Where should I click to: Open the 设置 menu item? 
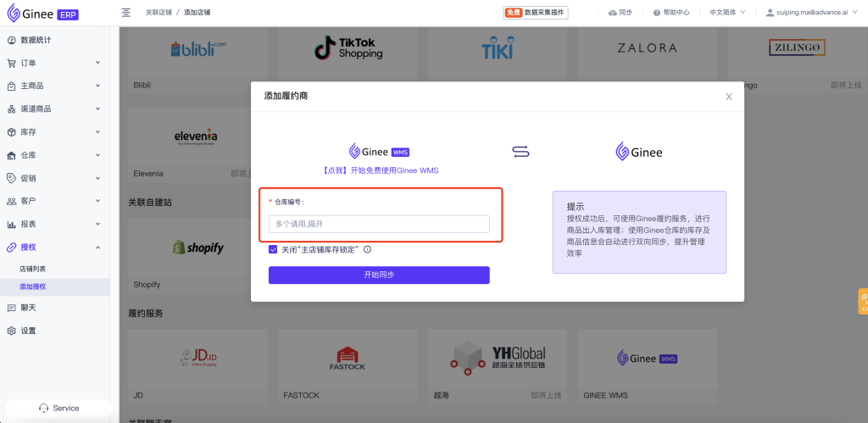(x=55, y=331)
